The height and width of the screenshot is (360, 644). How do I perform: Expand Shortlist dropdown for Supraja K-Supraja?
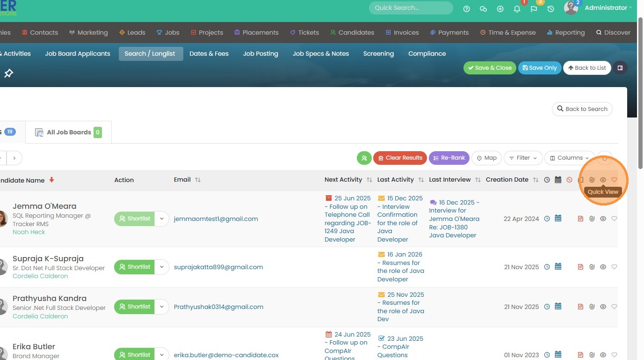(162, 267)
